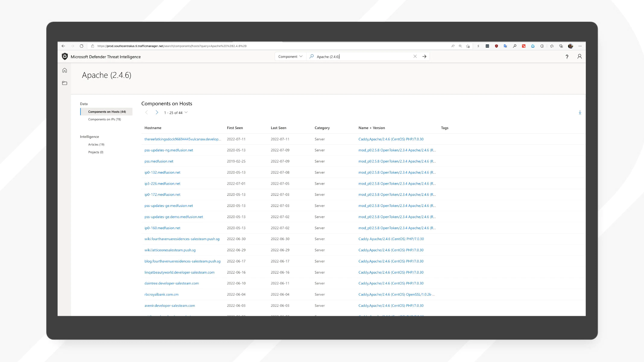644x362 pixels.
Task: Export results using the download arrow icon
Action: pyautogui.click(x=580, y=112)
